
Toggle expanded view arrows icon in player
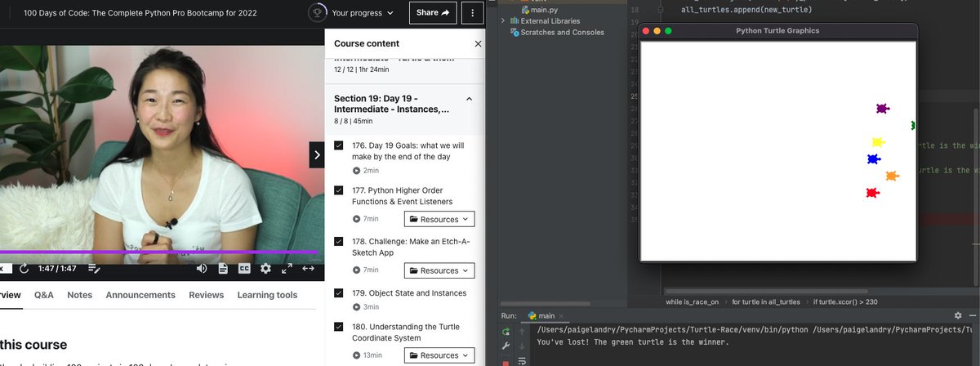tap(308, 268)
